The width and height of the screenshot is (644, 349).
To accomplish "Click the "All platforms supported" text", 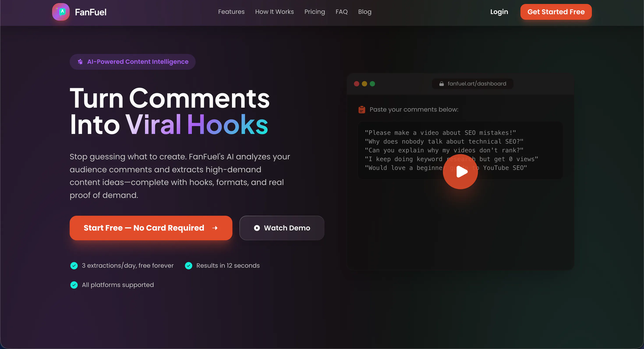I will 118,285.
